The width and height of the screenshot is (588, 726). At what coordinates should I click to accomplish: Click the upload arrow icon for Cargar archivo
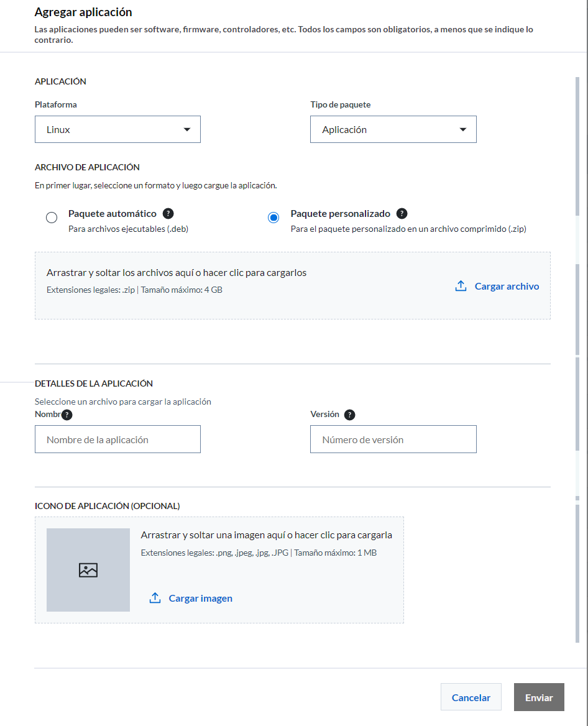pyautogui.click(x=461, y=286)
